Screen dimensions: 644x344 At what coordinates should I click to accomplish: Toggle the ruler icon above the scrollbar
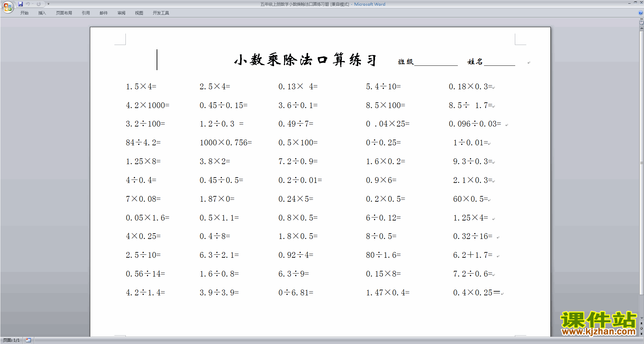click(x=641, y=23)
